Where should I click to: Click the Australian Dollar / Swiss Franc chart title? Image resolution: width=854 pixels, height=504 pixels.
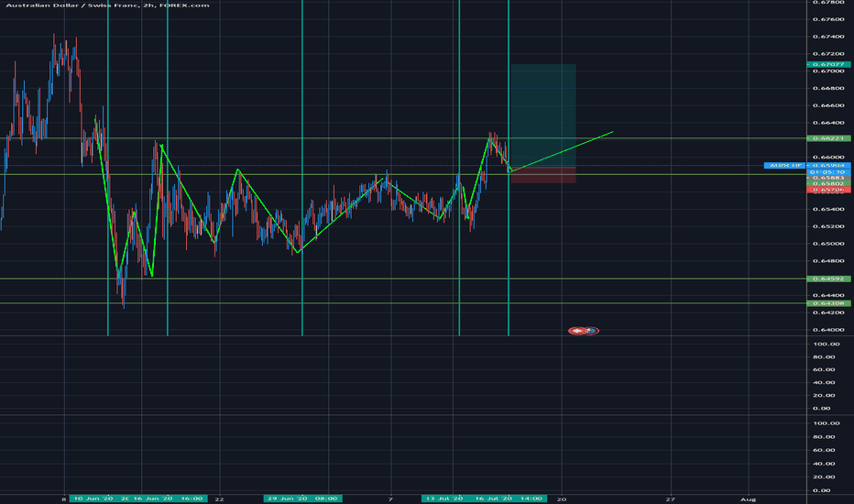(x=107, y=5)
